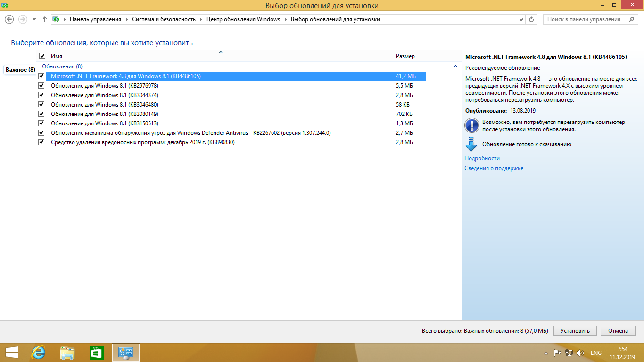Toggle the select-all checkbox in header
Screen dimensions: 644x362
tap(42, 56)
